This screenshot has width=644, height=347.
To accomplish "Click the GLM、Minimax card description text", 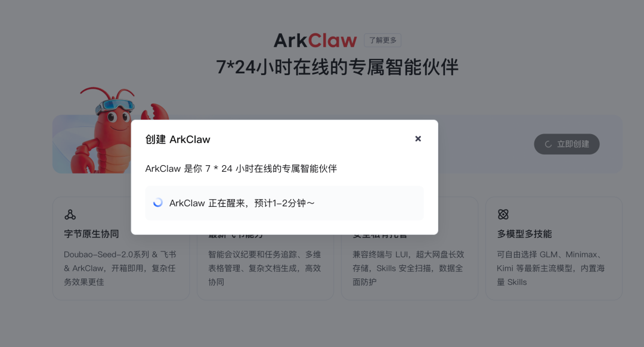I will click(551, 268).
